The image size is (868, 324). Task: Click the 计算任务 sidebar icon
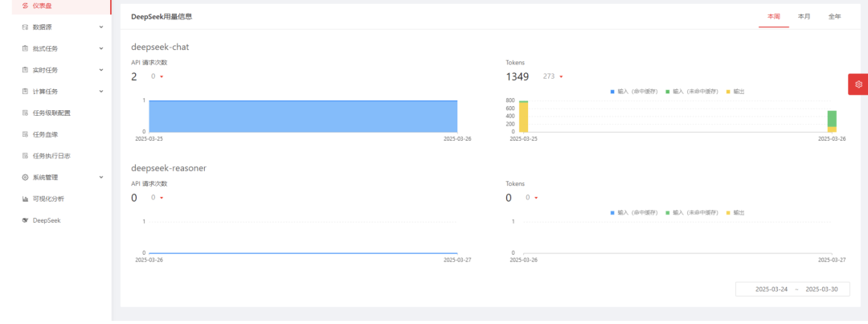25,92
